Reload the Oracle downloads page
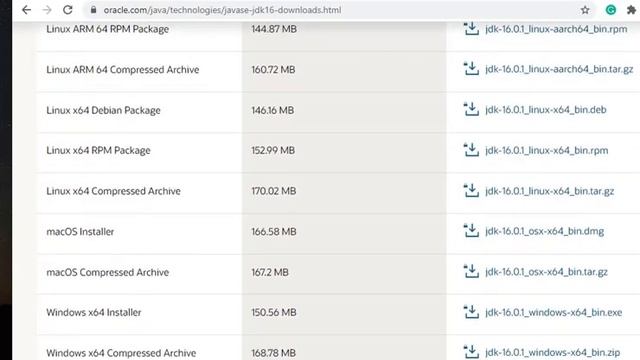 point(68,10)
